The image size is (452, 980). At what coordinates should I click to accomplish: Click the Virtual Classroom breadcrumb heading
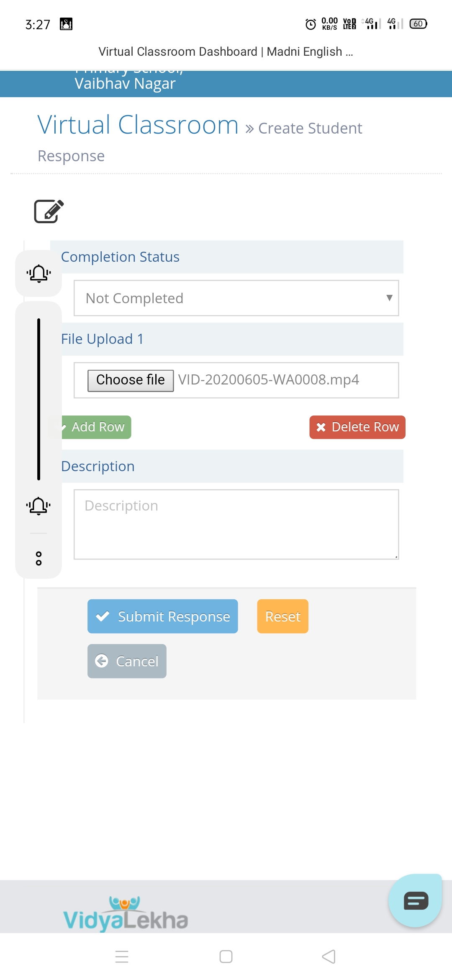pyautogui.click(x=138, y=125)
